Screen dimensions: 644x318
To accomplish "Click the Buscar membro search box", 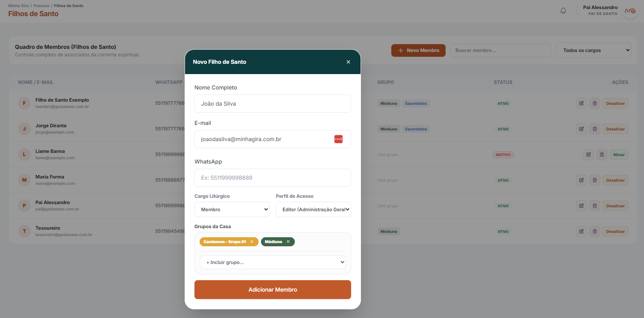I will (501, 50).
